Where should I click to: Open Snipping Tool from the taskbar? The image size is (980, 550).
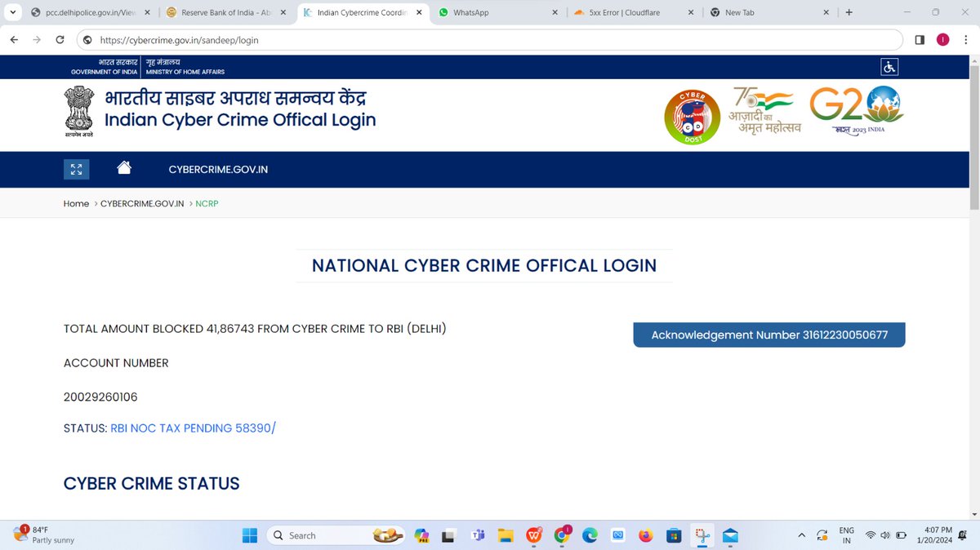click(x=702, y=535)
